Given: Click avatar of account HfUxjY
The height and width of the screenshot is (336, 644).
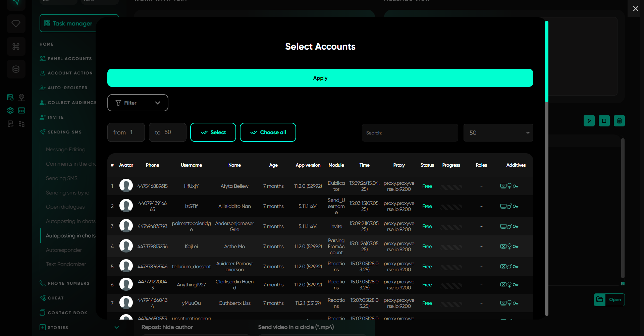Looking at the screenshot, I should point(126,186).
